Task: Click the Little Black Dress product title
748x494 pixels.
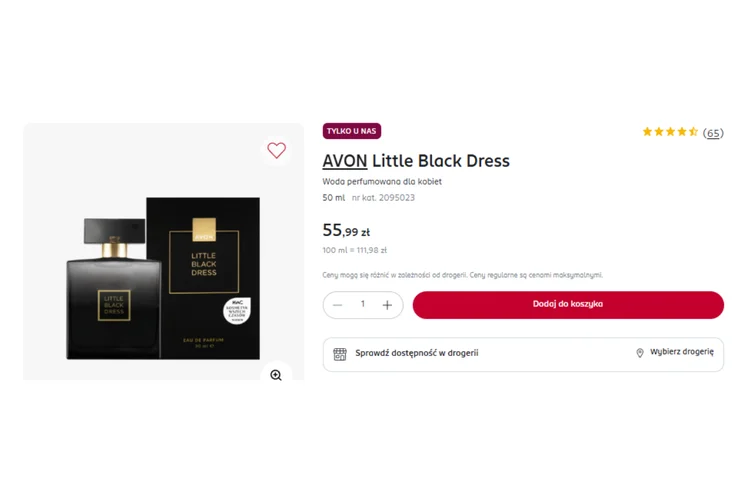Action: pos(441,161)
